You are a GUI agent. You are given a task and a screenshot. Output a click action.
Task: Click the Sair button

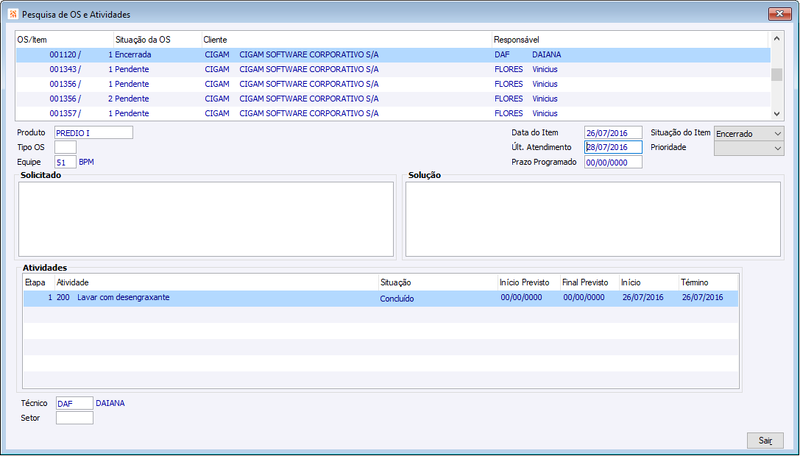765,440
